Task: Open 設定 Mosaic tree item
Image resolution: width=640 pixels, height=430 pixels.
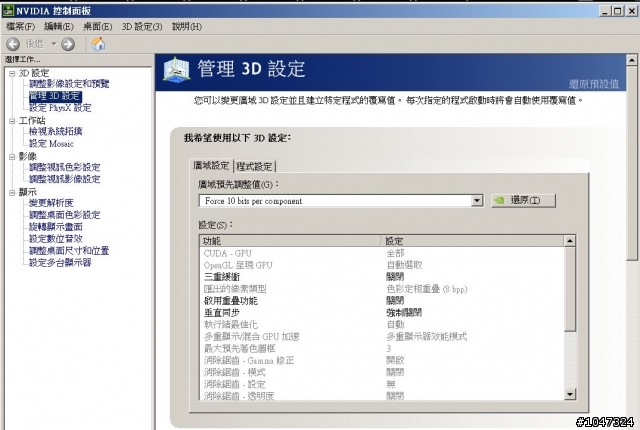Action: [51, 144]
